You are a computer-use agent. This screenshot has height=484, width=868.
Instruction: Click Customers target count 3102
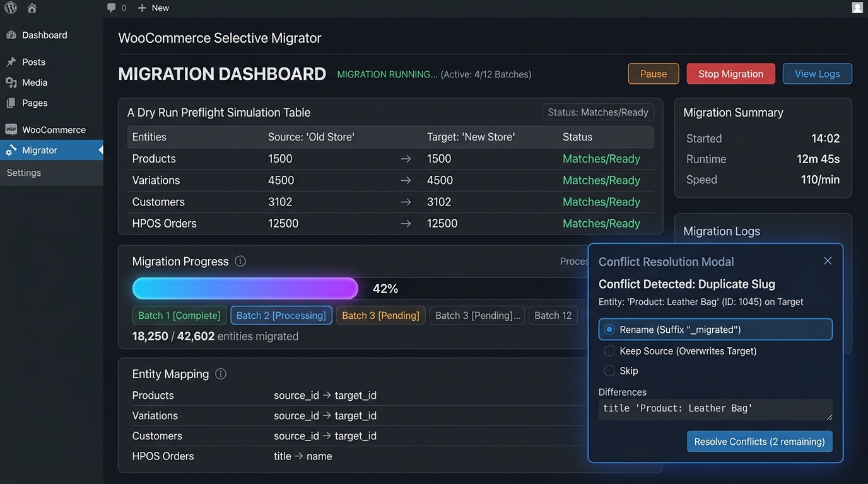click(439, 202)
